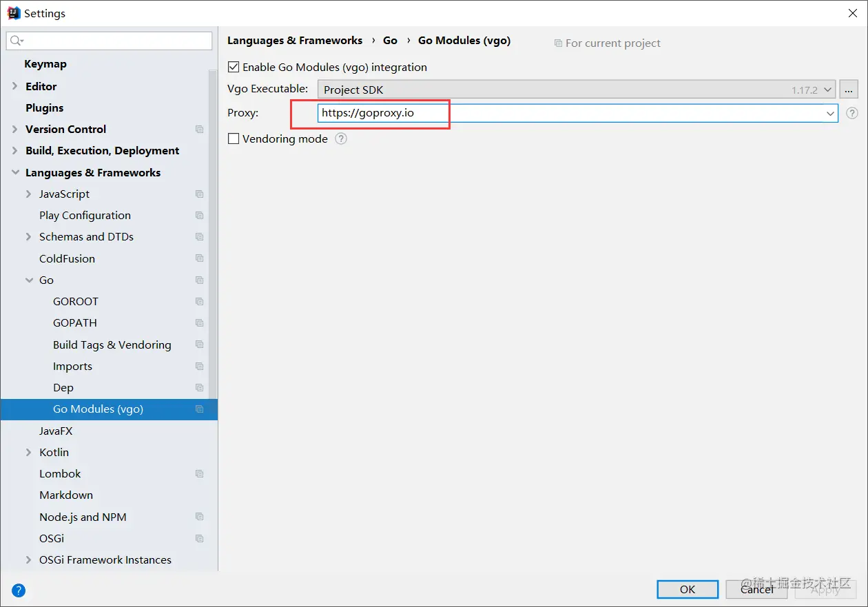This screenshot has width=868, height=607.
Task: Click the help icon next to Vendoring mode
Action: [341, 138]
